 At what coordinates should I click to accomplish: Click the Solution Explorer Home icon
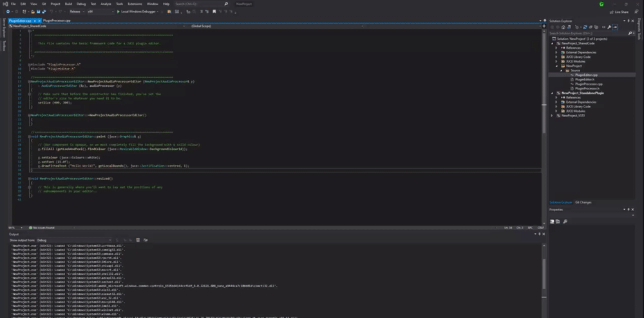[x=563, y=27]
